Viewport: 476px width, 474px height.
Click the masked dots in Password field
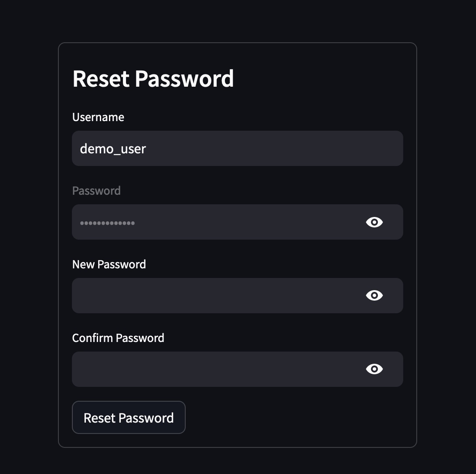[x=107, y=223]
